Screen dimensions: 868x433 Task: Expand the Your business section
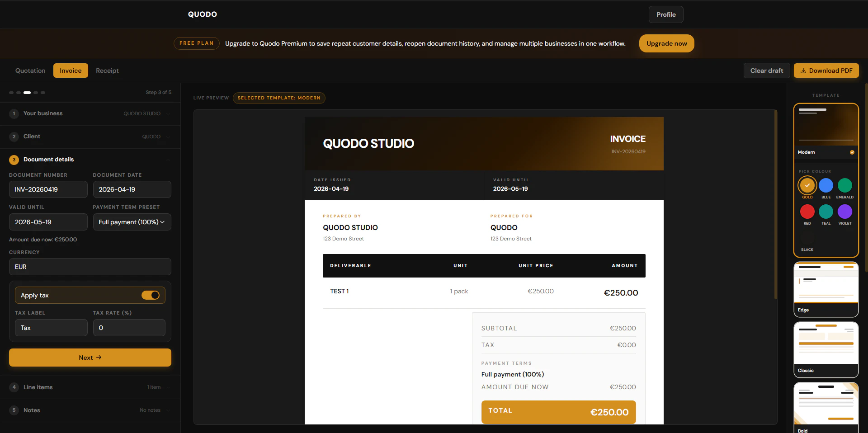click(90, 113)
